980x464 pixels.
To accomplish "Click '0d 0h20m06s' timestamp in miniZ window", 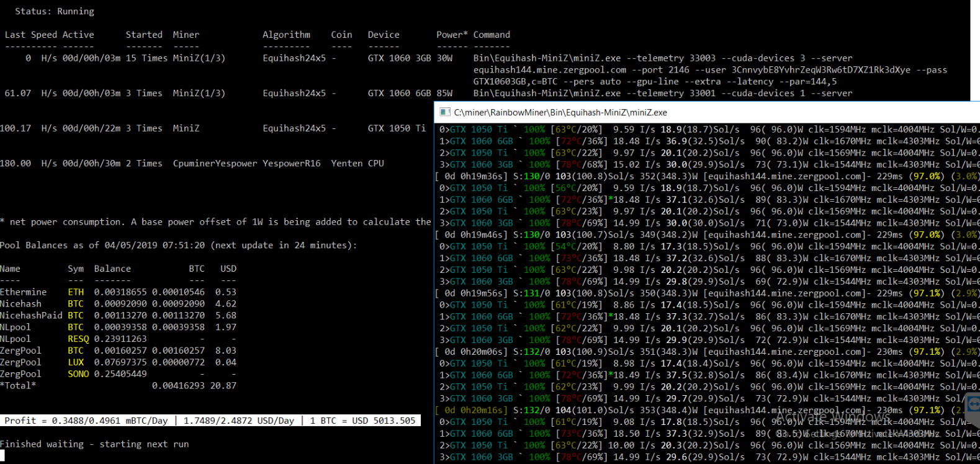I will 476,352.
